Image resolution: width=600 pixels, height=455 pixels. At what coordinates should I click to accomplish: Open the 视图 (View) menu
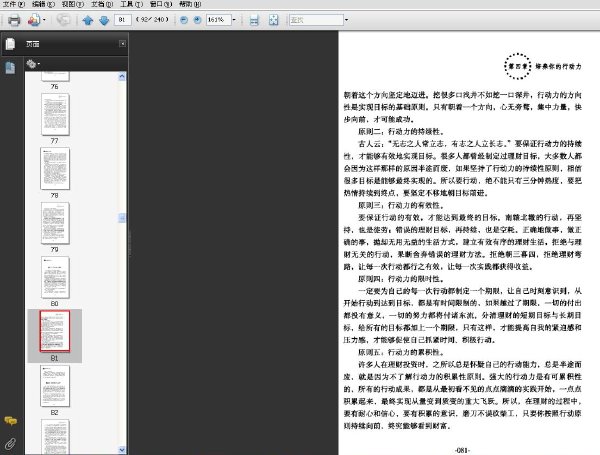[x=72, y=4]
